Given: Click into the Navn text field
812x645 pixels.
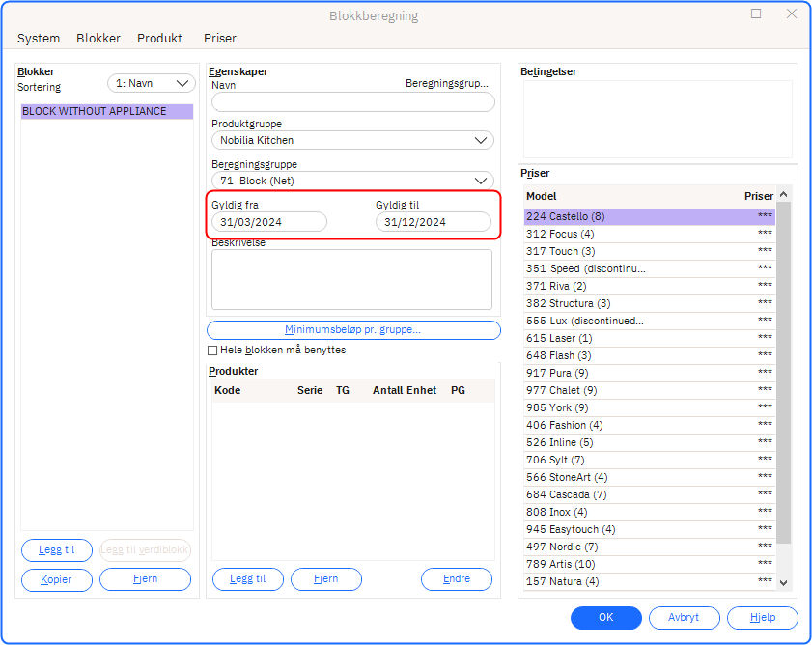Looking at the screenshot, I should point(352,102).
